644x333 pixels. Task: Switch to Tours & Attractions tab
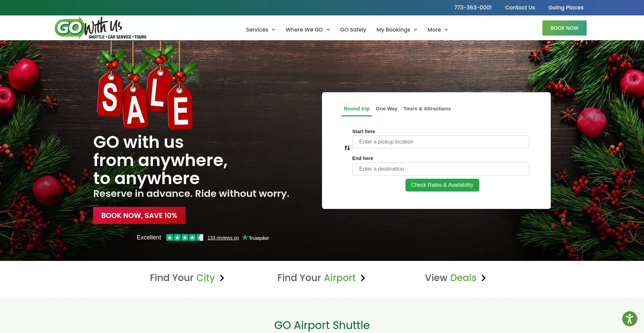(427, 109)
